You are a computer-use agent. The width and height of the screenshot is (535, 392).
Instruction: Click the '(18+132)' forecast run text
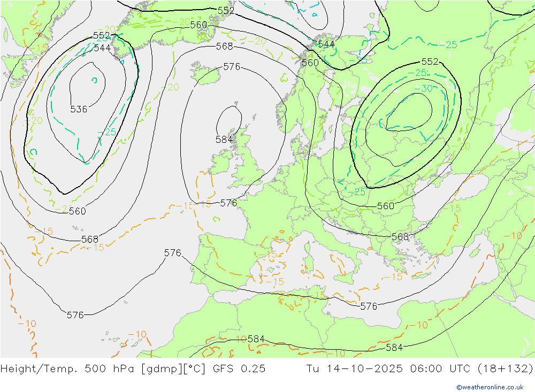pos(505,369)
